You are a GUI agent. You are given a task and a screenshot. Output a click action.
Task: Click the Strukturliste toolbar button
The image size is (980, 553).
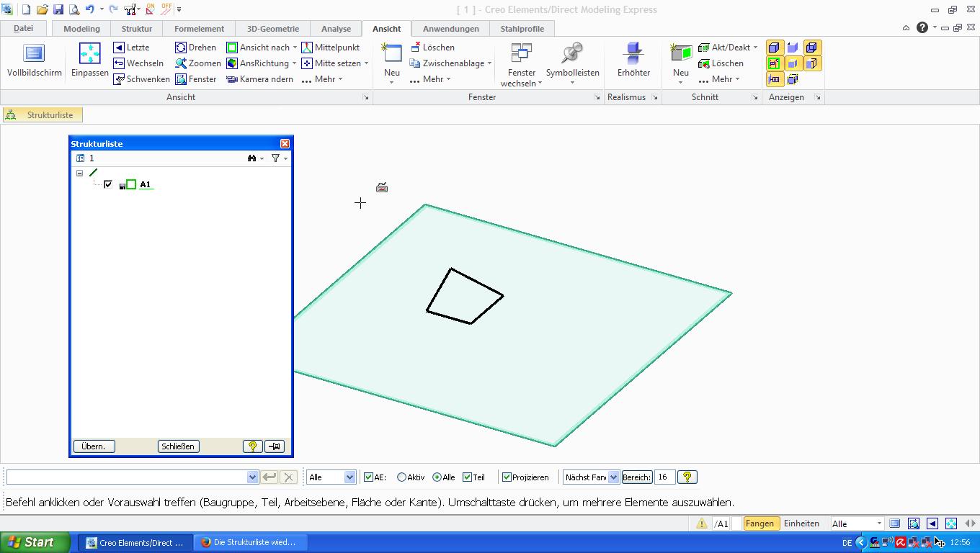42,114
